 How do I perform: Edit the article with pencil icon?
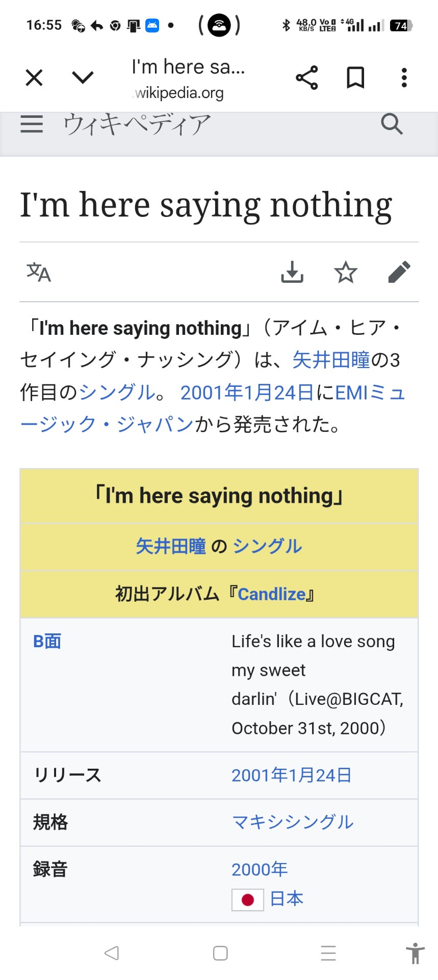pos(399,272)
